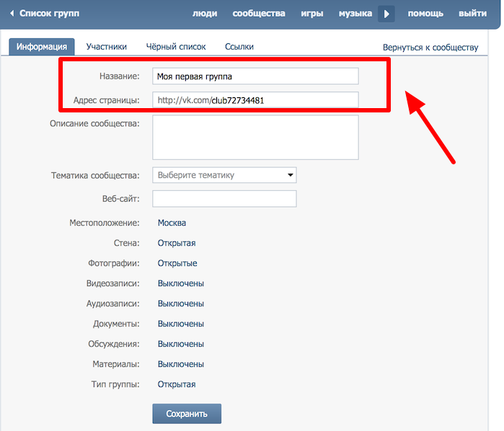
Task: Click Вернуться к сообществу link
Action: pos(430,48)
